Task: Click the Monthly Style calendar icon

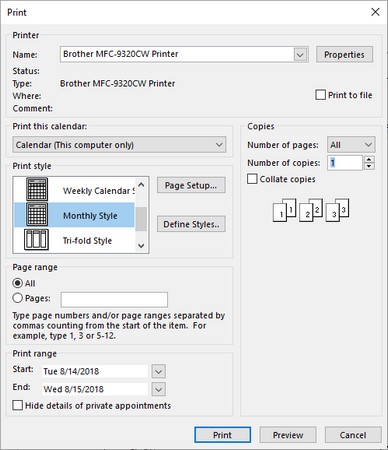Action: pos(37,215)
